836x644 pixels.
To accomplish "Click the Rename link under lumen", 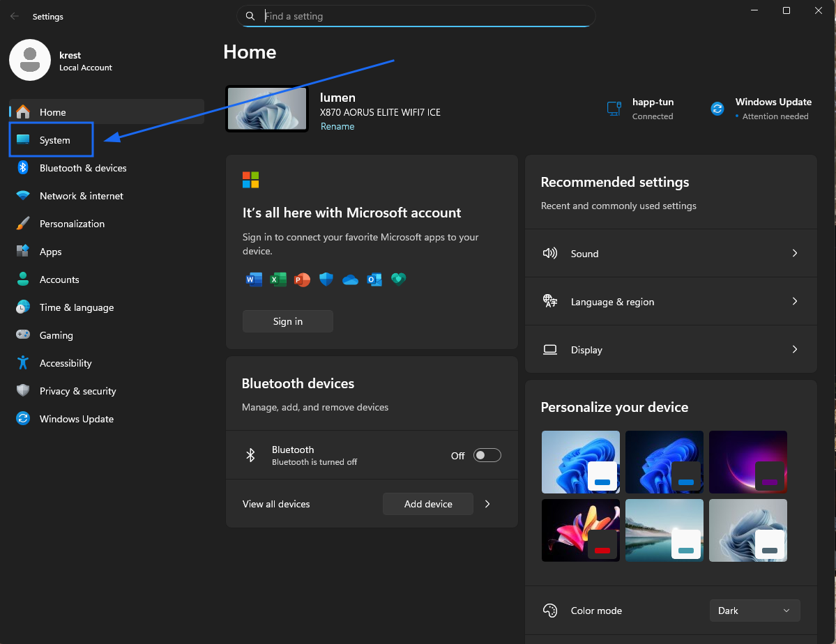I will pyautogui.click(x=337, y=126).
